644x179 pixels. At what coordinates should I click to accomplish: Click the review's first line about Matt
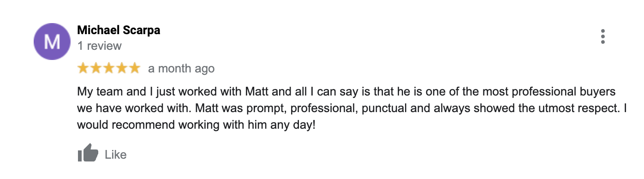click(346, 91)
